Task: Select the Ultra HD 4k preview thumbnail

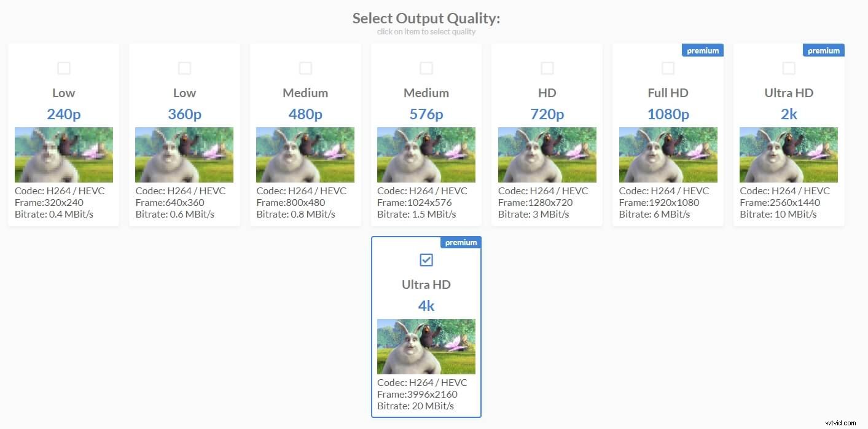Action: click(x=426, y=346)
